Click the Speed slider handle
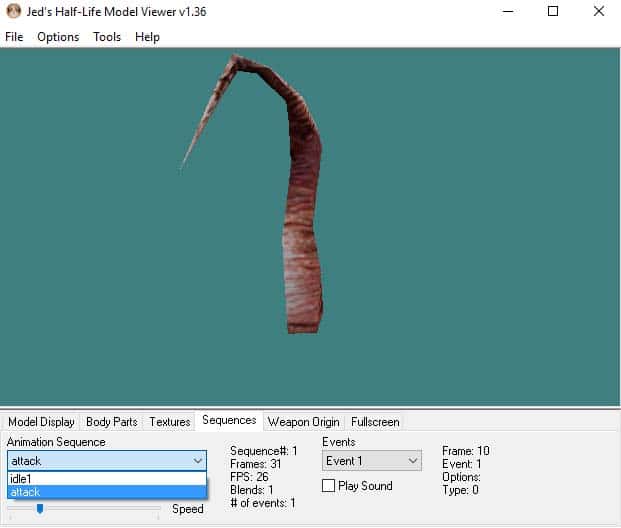 click(40, 509)
